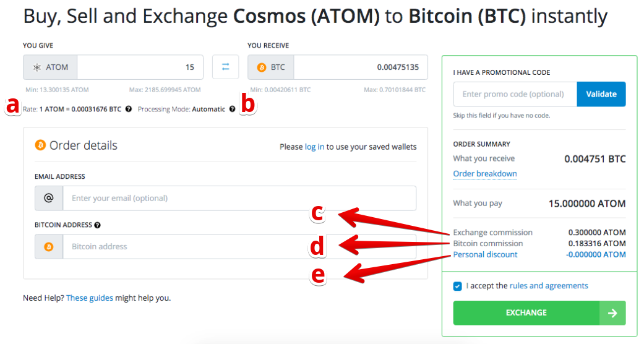This screenshot has height=344, width=644.
Task: Click the Processing Mode help icon
Action: tap(232, 109)
